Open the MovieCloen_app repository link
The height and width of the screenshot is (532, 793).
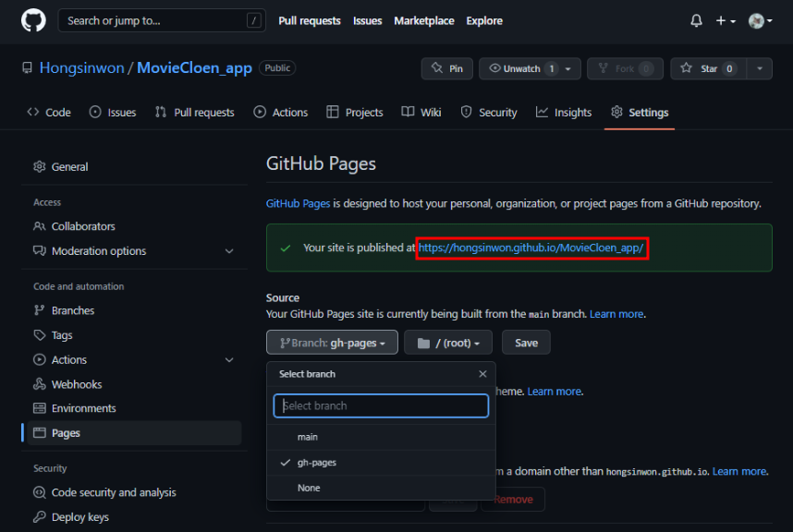(194, 67)
